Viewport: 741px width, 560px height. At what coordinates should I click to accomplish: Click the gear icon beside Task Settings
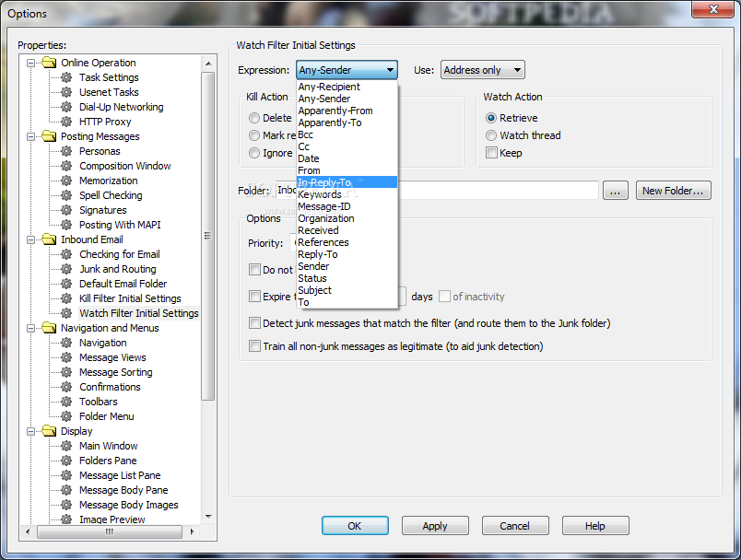pyautogui.click(x=66, y=77)
